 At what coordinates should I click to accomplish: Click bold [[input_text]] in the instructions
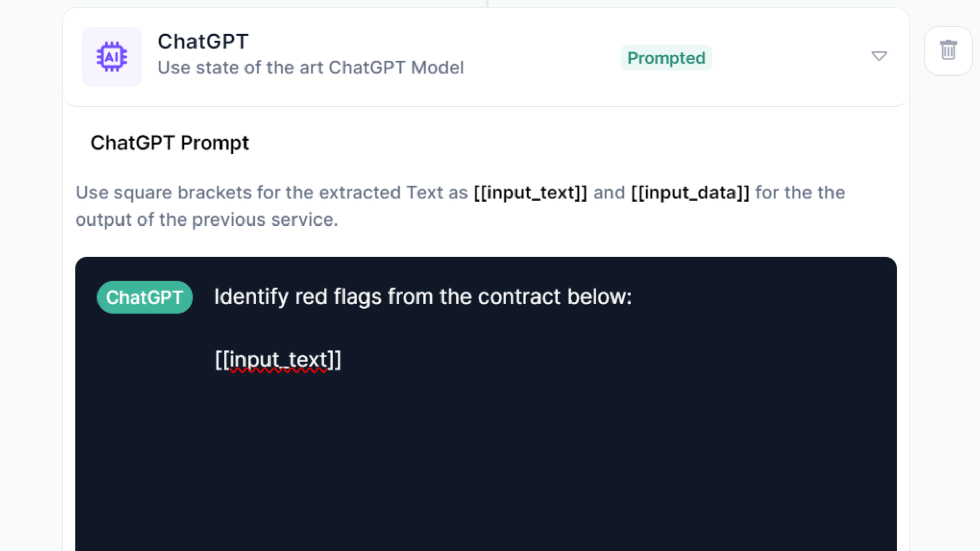pos(530,193)
